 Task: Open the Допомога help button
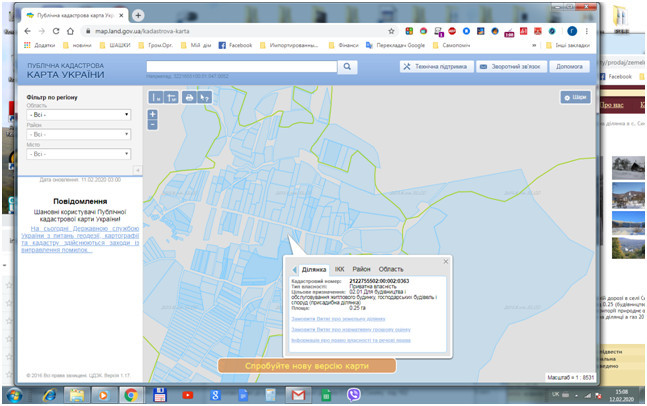click(x=569, y=66)
